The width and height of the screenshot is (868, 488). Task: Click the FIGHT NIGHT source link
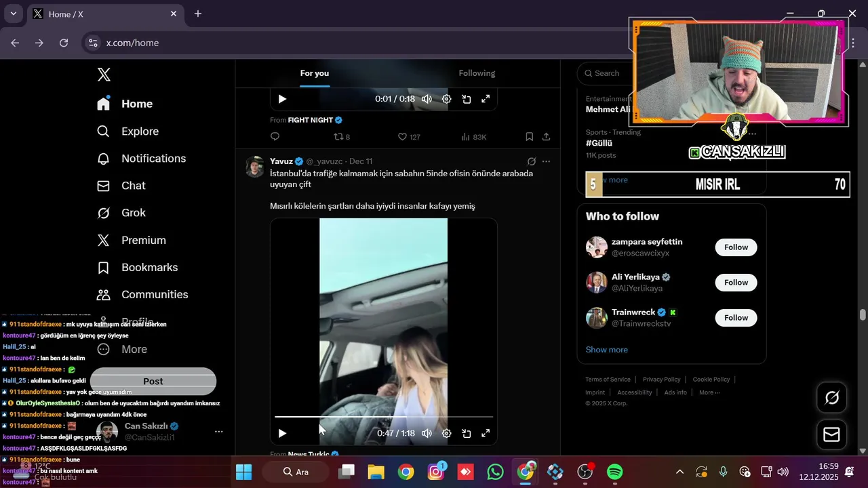311,120
